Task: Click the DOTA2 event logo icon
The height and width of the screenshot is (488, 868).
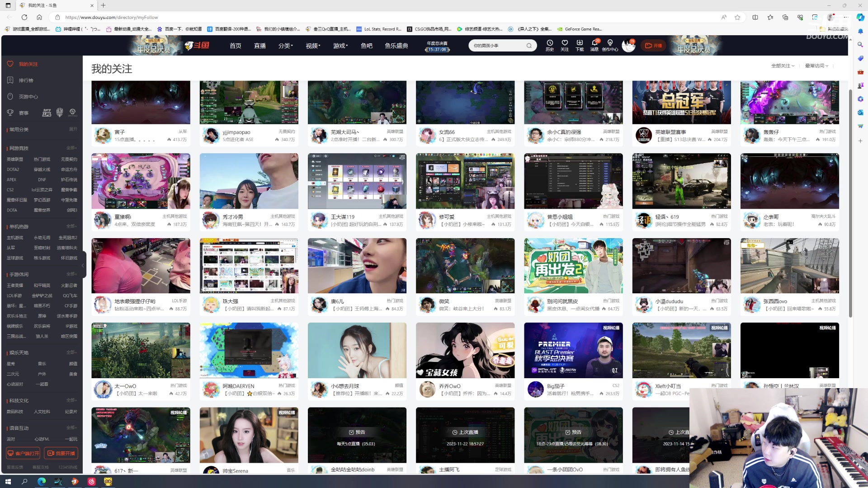Action: pos(72,113)
